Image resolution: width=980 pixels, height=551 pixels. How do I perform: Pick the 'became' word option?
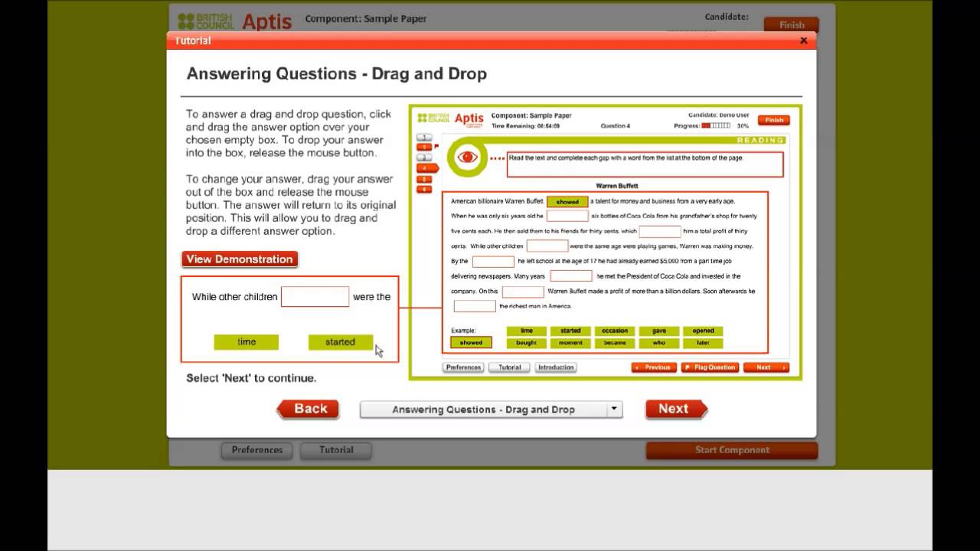point(615,343)
